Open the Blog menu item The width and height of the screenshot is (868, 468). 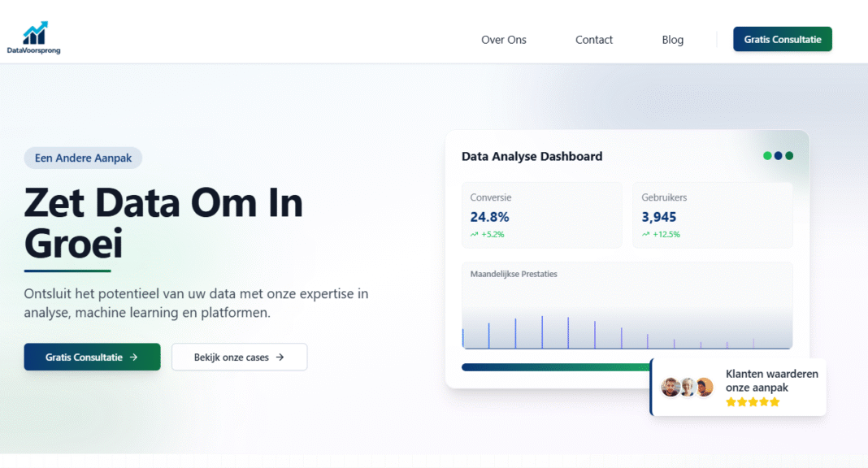[673, 40]
